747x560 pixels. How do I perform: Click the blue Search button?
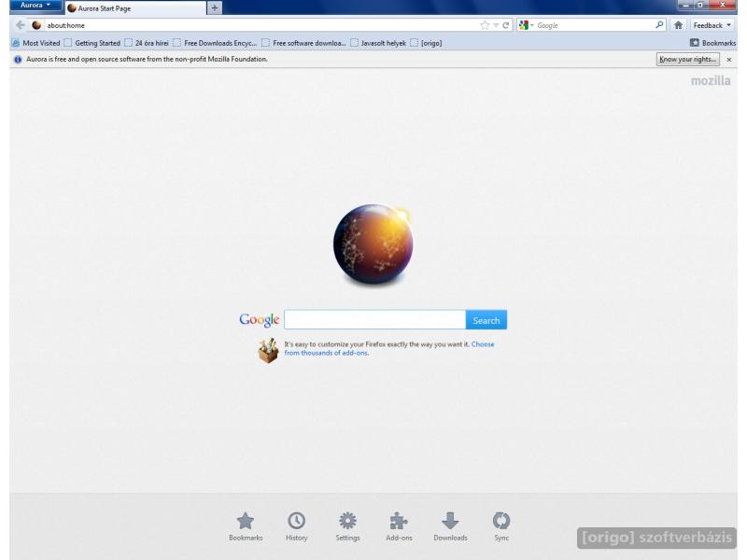(x=486, y=320)
